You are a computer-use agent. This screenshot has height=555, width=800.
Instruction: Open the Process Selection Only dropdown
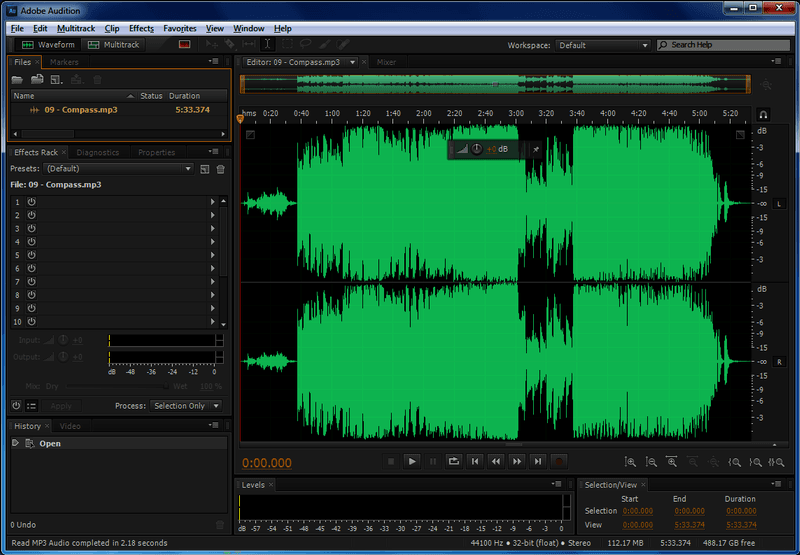pyautogui.click(x=185, y=406)
